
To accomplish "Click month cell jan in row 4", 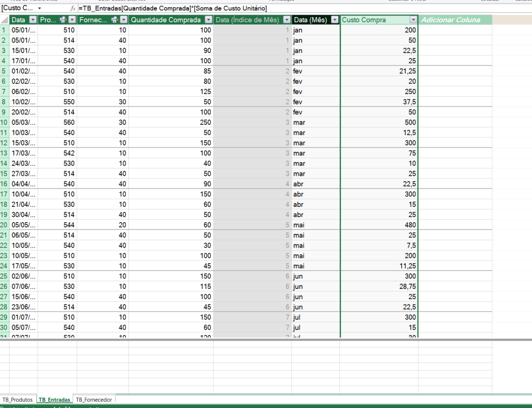I will point(316,61).
